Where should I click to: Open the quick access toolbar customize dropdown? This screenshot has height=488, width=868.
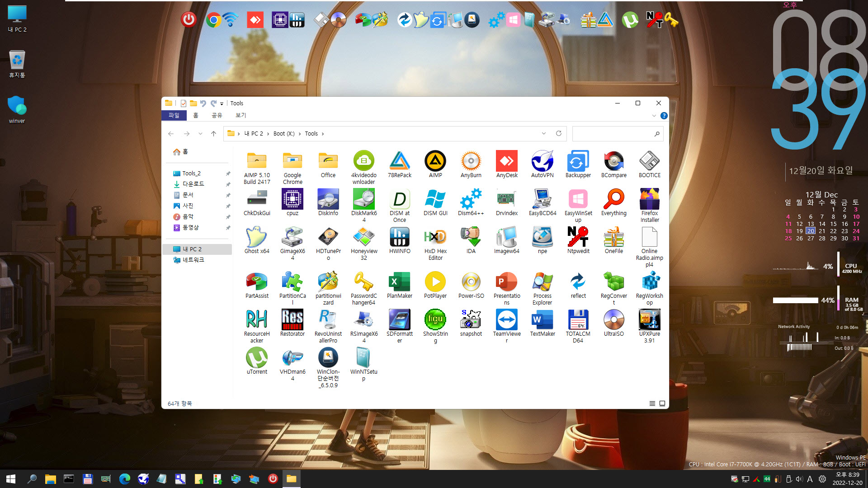[x=222, y=104]
